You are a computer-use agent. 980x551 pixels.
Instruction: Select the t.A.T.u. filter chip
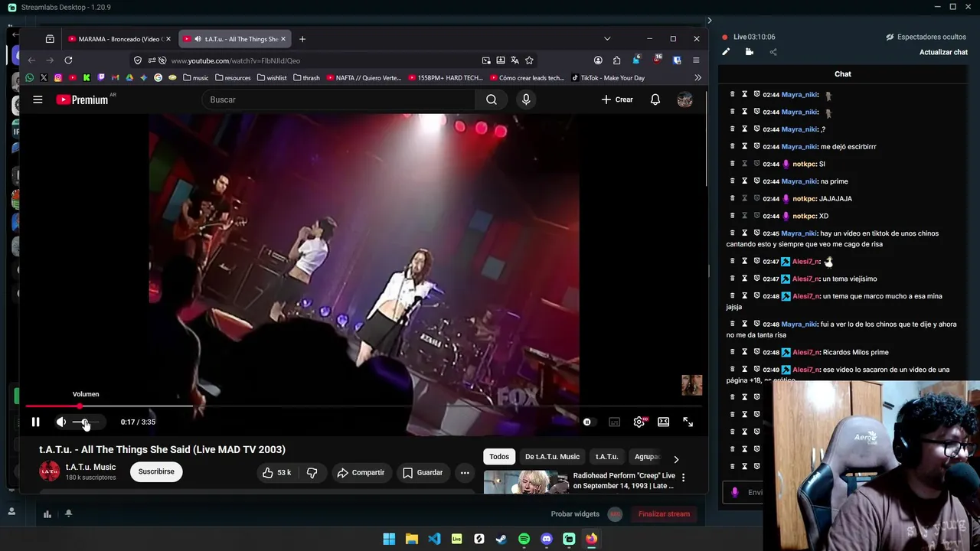[606, 457]
